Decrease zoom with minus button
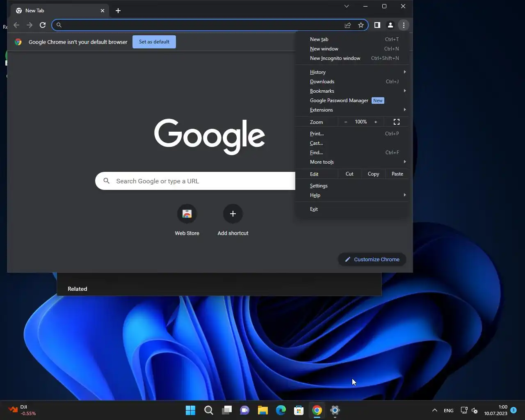 [346, 122]
